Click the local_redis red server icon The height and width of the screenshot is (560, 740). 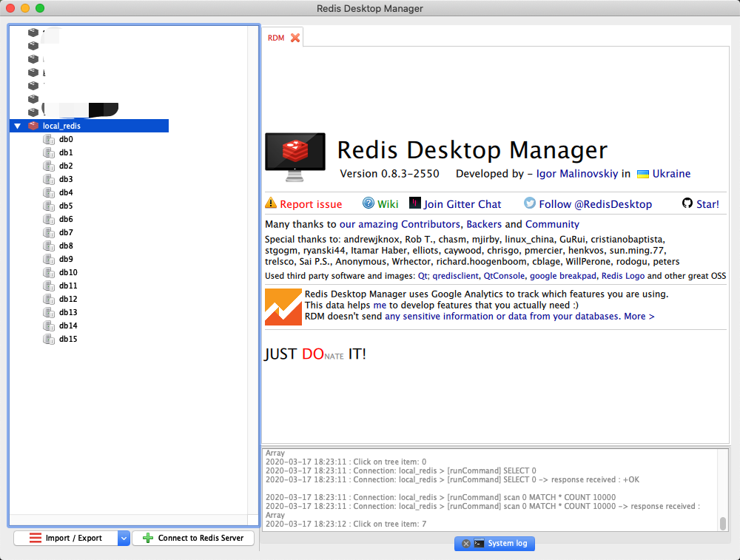pos(33,126)
